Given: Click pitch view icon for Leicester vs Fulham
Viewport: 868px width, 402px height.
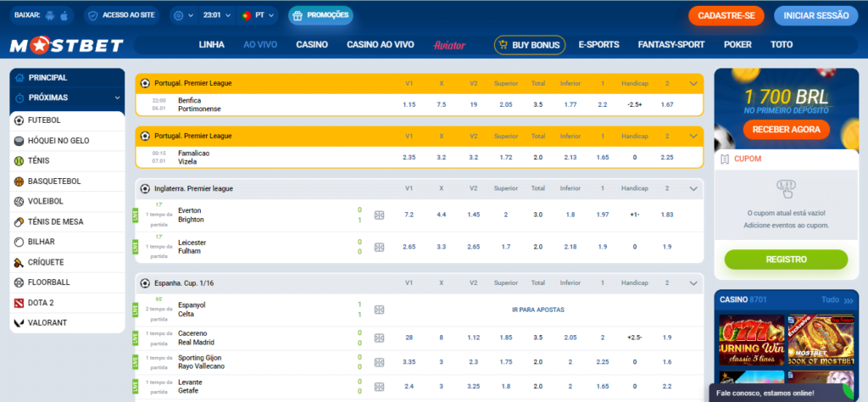Looking at the screenshot, I should [379, 247].
